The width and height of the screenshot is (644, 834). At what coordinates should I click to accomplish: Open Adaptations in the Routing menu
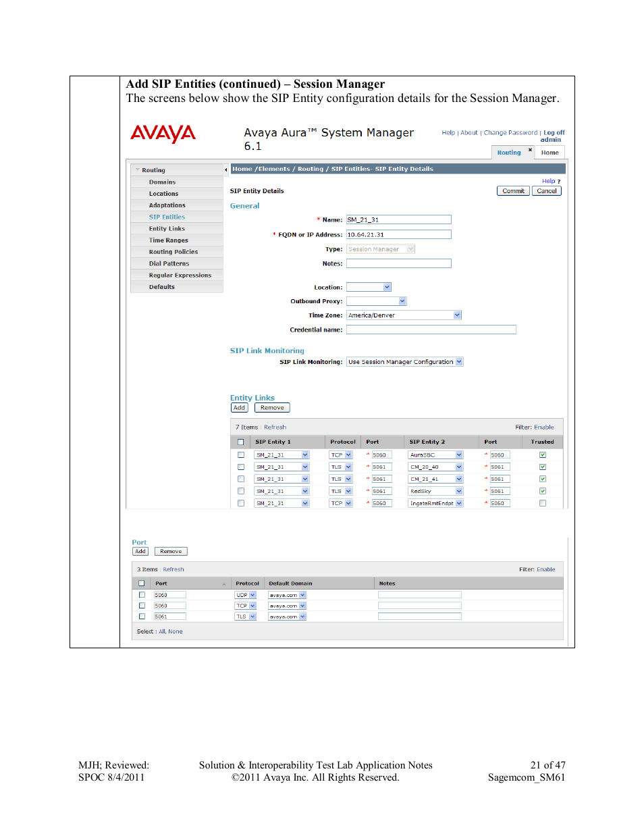(167, 205)
